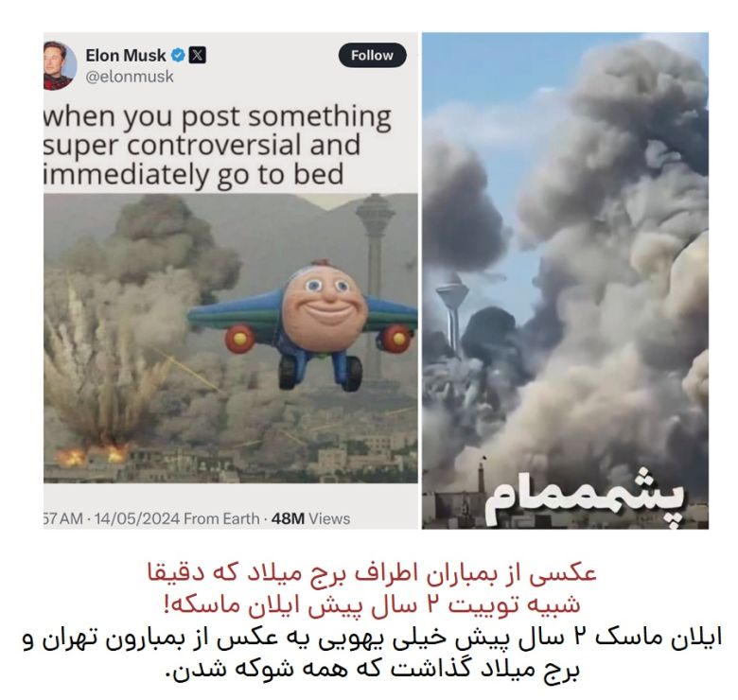
Task: Click the 'From Earth' label
Action: (x=221, y=518)
